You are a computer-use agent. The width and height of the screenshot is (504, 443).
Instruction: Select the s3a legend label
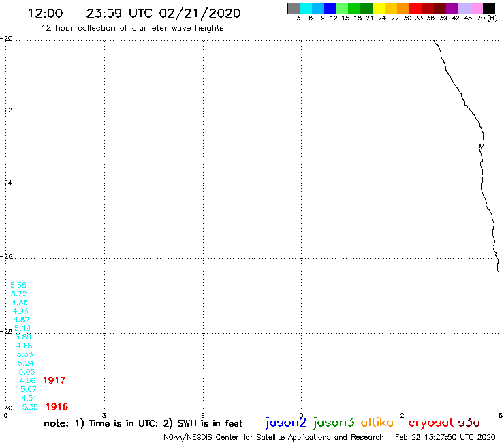pyautogui.click(x=469, y=423)
